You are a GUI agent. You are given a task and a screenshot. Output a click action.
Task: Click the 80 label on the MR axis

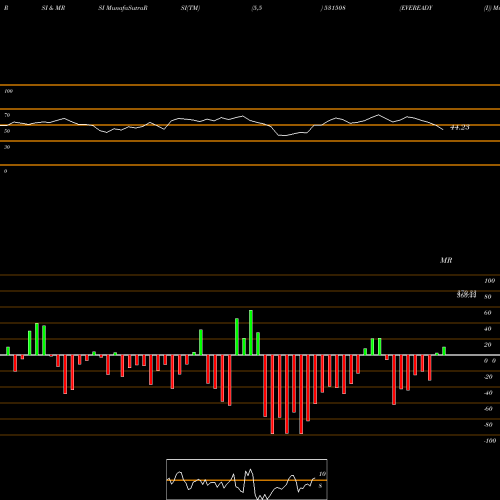click(488, 297)
